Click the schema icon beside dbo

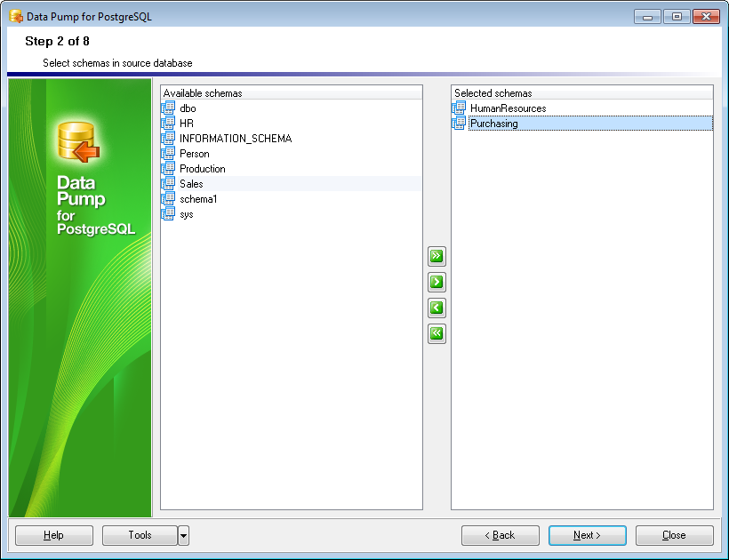tap(169, 108)
